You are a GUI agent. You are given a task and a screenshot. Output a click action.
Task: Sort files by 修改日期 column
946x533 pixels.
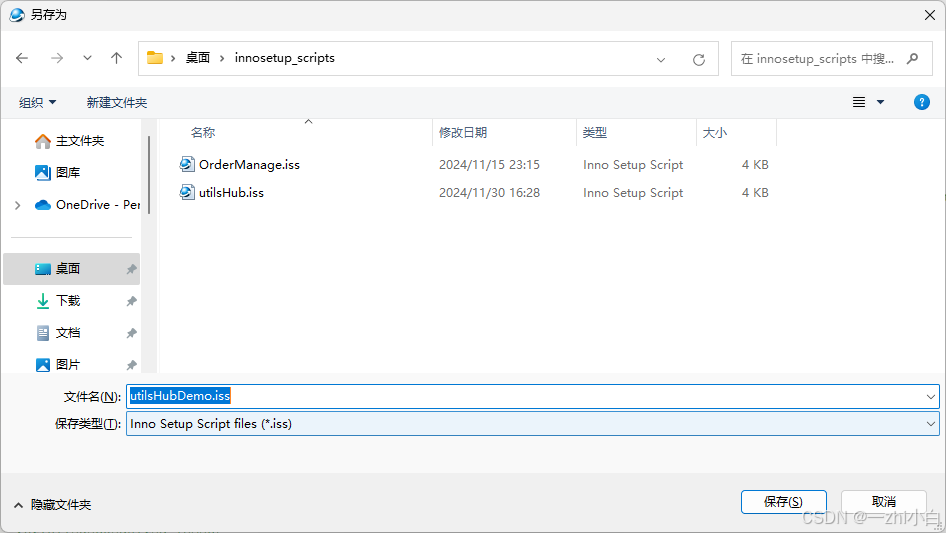coord(463,133)
